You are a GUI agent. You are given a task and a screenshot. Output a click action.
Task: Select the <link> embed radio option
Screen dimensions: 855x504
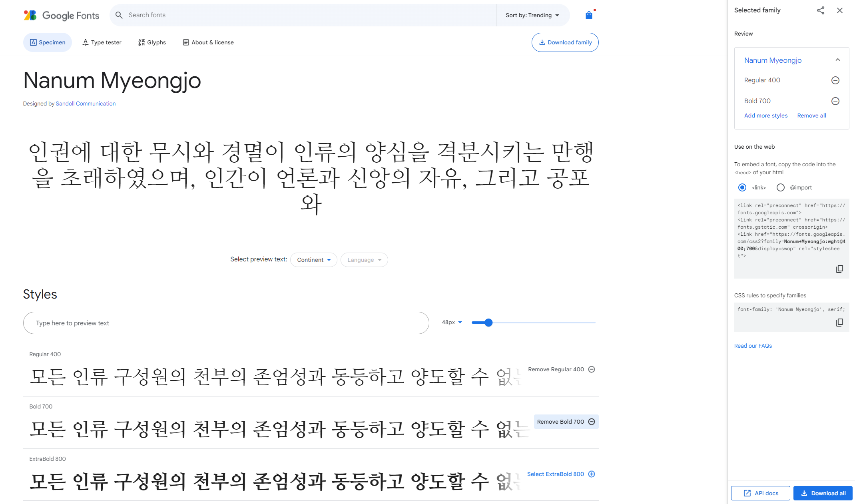pos(742,187)
